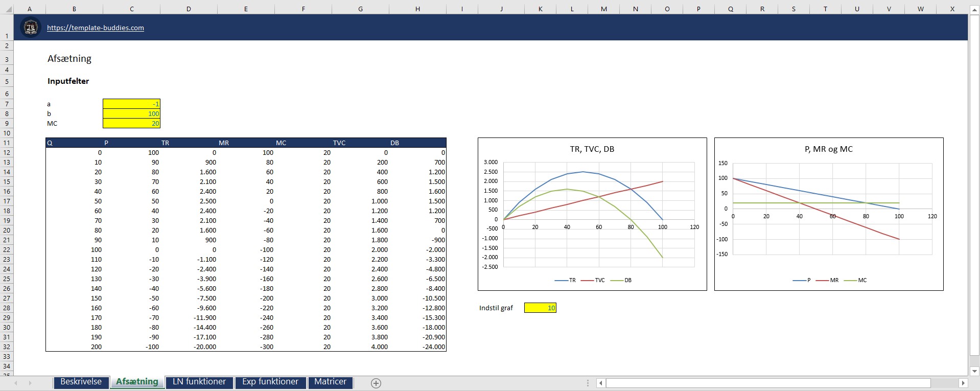Image resolution: width=980 pixels, height=391 pixels.
Task: Open the Exp funktioner sheet tab
Action: point(270,382)
